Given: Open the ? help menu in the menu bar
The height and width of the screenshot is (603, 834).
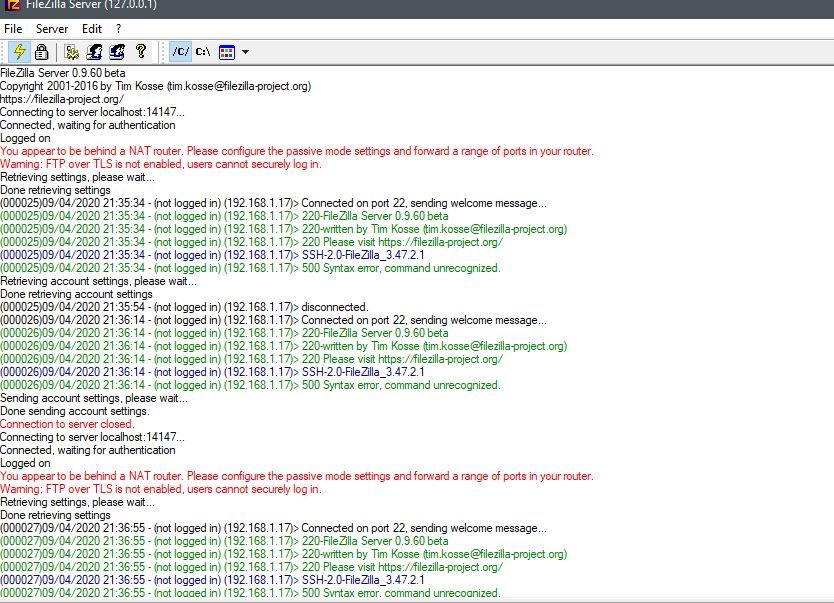Looking at the screenshot, I should tap(118, 29).
